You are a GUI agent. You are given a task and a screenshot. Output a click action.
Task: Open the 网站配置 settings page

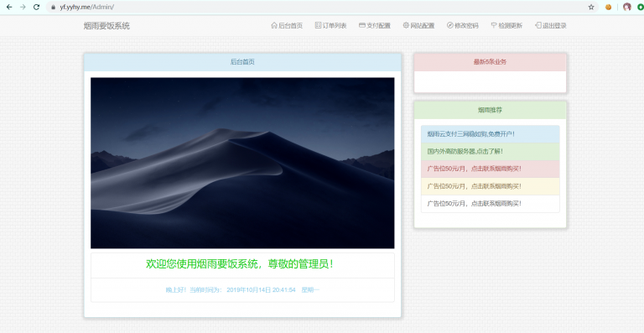coord(418,25)
